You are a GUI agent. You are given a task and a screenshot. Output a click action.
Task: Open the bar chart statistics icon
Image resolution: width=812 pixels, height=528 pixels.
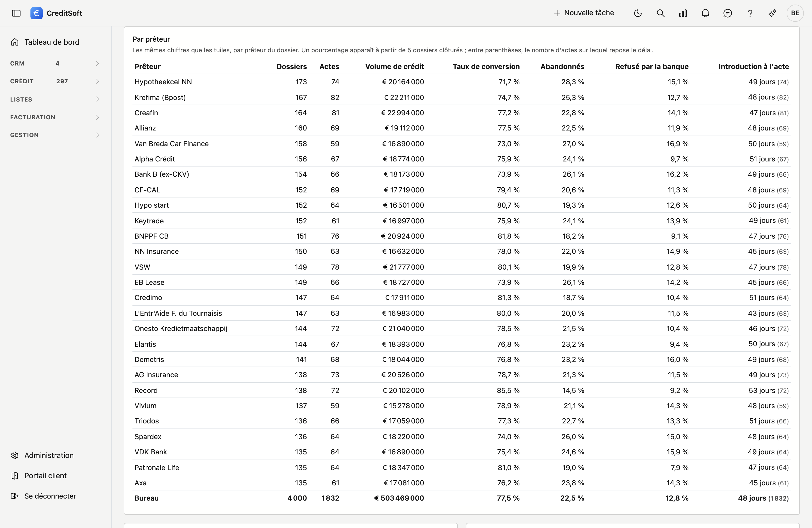[x=683, y=13]
